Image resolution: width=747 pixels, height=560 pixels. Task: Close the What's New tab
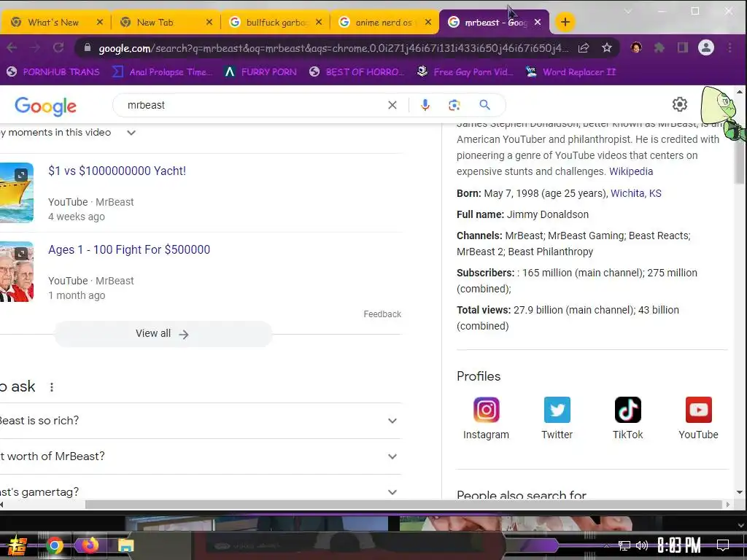click(x=99, y=22)
